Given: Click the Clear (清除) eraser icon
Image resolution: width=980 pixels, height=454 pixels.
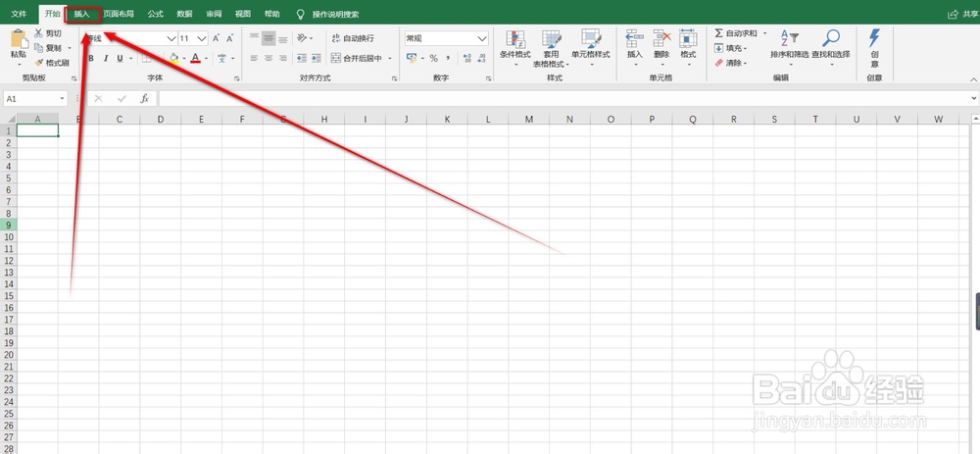Looking at the screenshot, I should pos(718,63).
